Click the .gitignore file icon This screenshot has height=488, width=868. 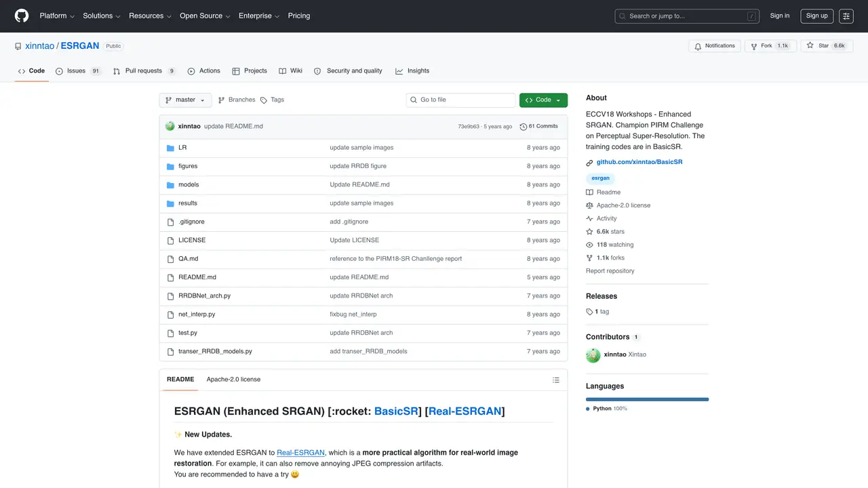pos(171,222)
